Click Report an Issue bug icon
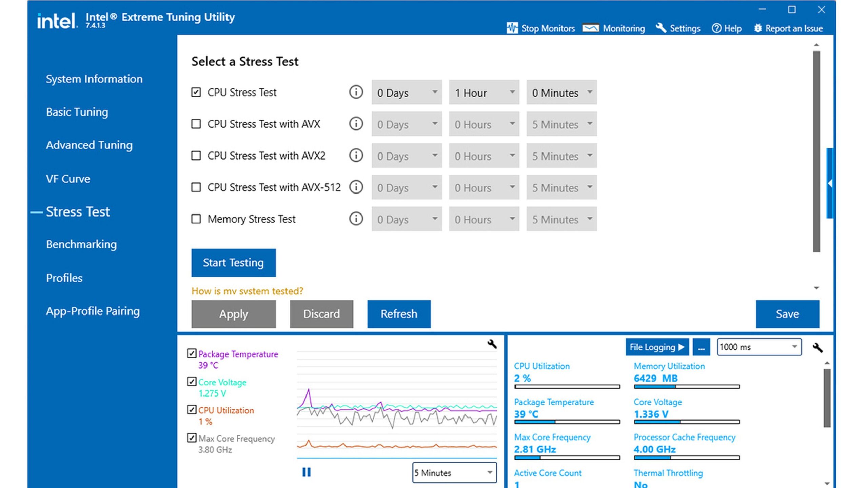Image resolution: width=868 pixels, height=488 pixels. [x=758, y=28]
